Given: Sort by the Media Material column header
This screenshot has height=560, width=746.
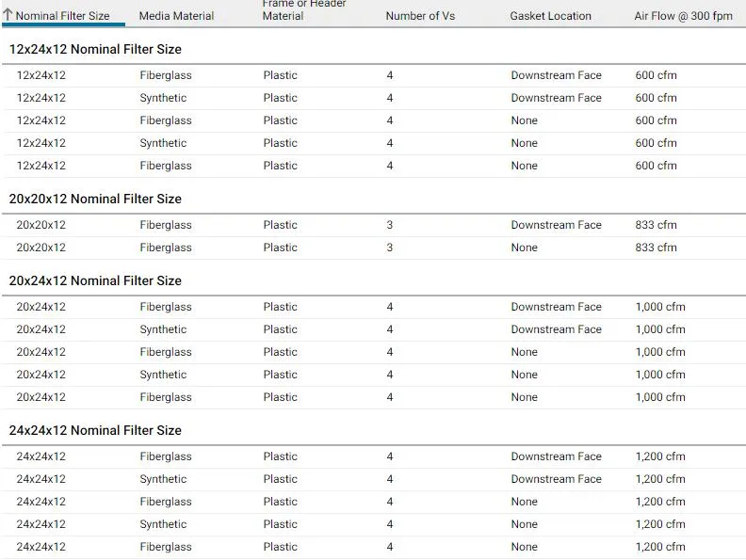Looking at the screenshot, I should (x=176, y=16).
